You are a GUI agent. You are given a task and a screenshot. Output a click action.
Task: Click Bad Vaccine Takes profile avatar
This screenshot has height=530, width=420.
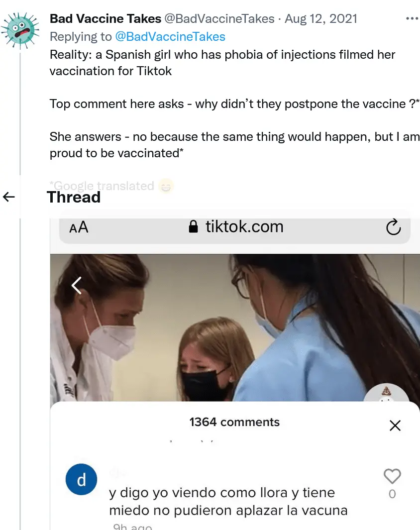point(20,30)
